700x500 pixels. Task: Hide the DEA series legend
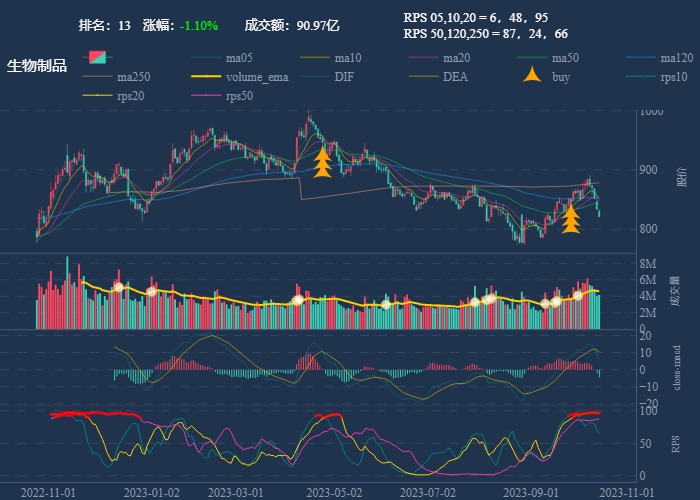(438, 77)
